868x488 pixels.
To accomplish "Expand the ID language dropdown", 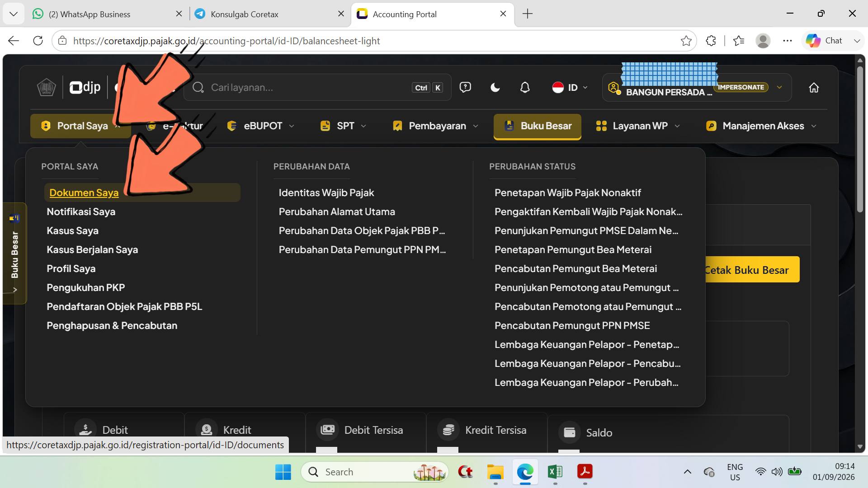I will (570, 87).
